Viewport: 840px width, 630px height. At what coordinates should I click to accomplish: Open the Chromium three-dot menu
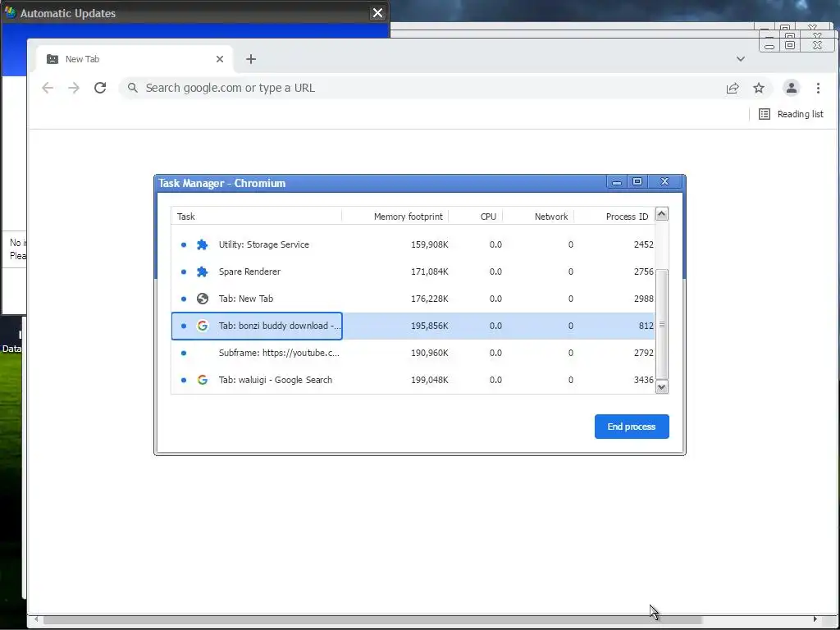pos(818,88)
